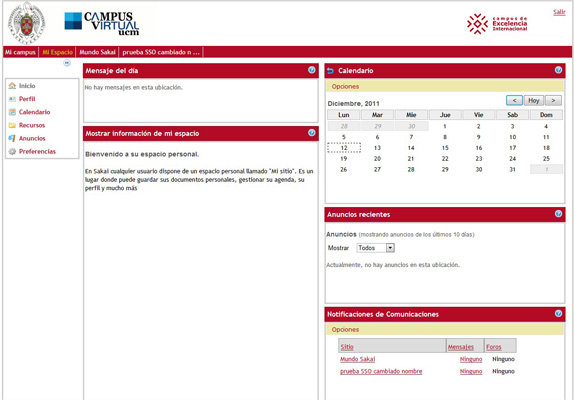Open the Mostrar Todos dropdown
Image resolution: width=574 pixels, height=400 pixels.
pyautogui.click(x=376, y=248)
